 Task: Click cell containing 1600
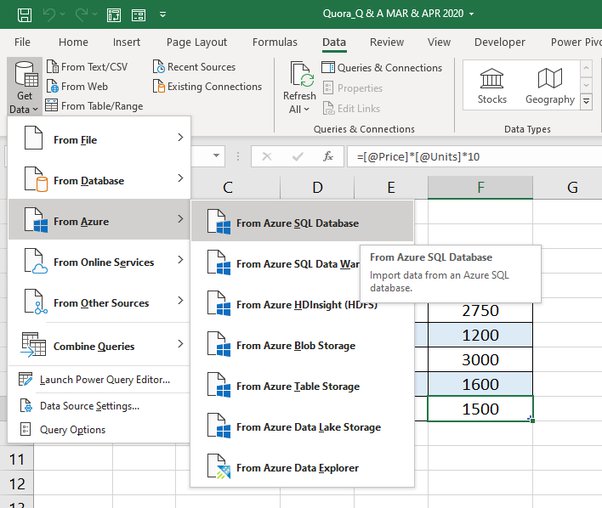(x=480, y=384)
